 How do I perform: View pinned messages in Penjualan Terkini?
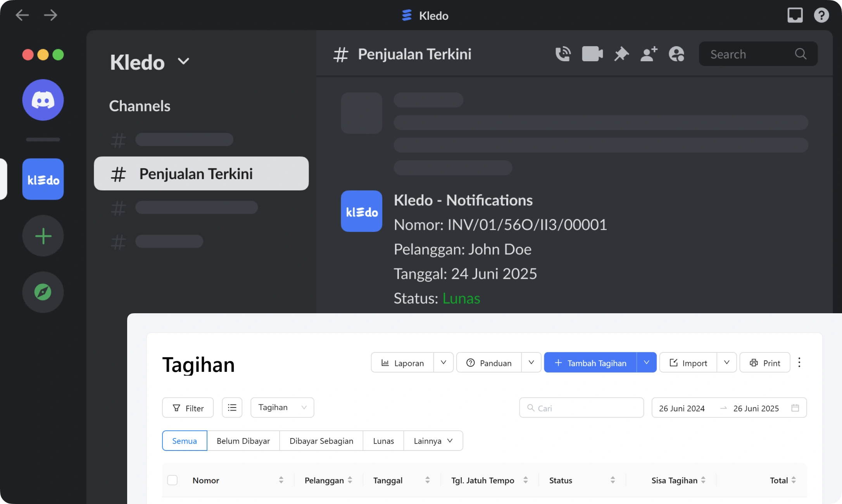click(x=621, y=54)
